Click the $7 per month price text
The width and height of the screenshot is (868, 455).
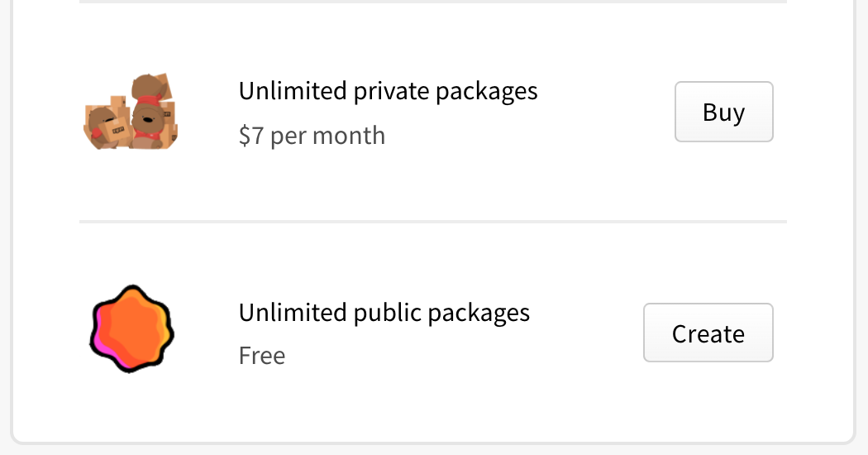click(x=312, y=135)
